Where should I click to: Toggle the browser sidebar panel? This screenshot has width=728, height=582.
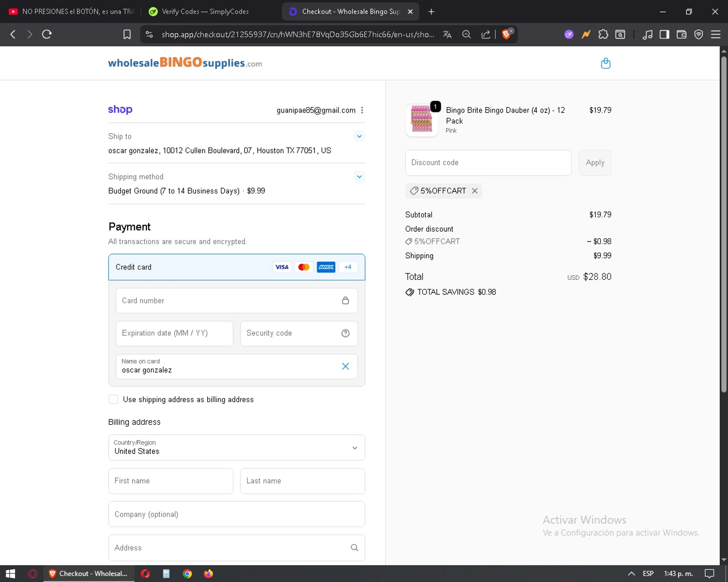(x=664, y=34)
